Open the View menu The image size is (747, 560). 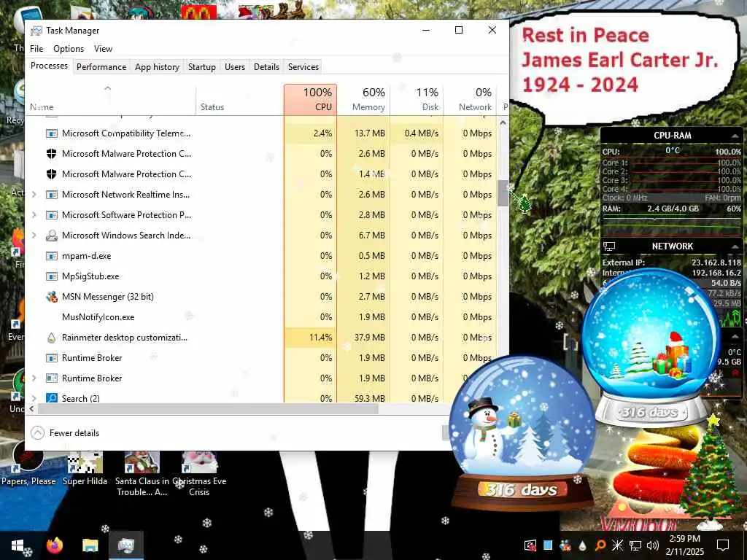103,49
